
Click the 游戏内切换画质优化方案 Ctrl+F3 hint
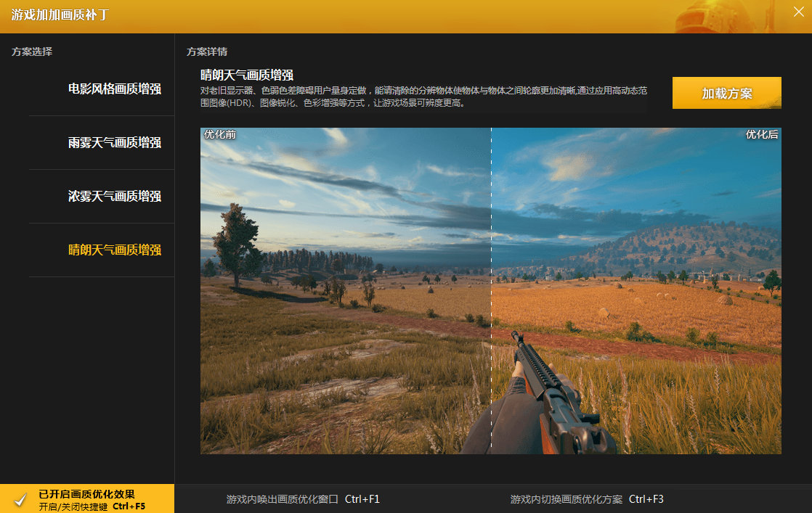(x=587, y=499)
